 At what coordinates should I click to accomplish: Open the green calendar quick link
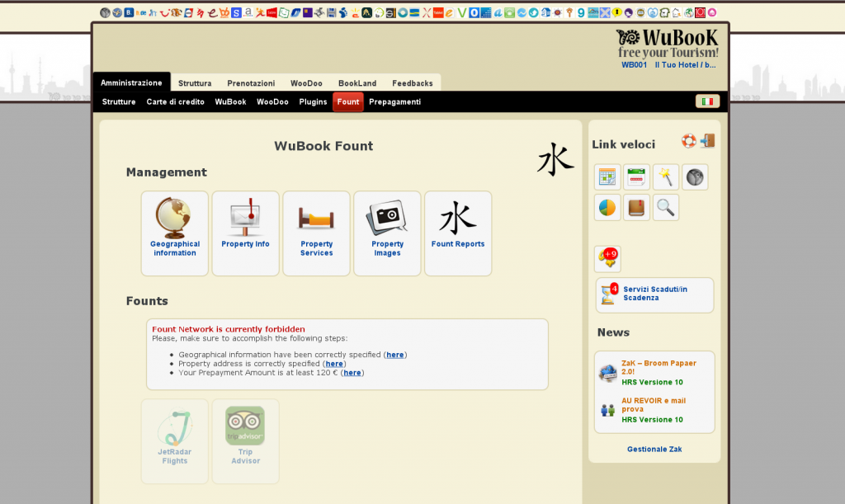(636, 177)
